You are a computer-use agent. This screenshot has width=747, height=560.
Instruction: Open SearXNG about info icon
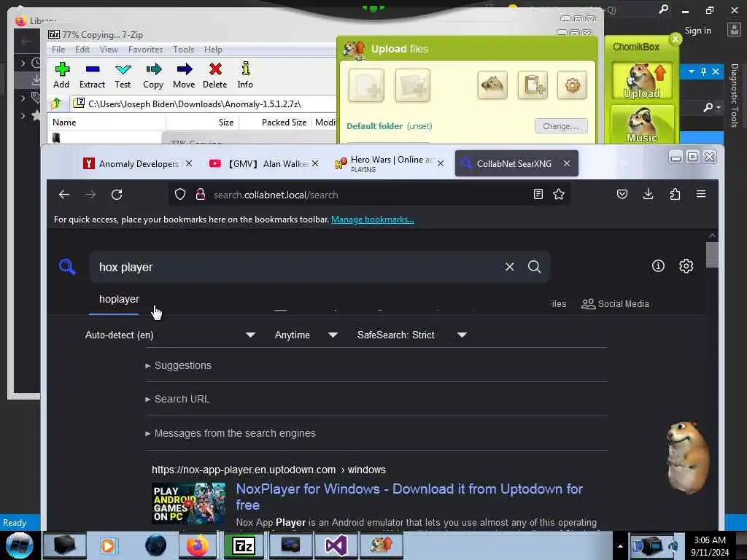pyautogui.click(x=658, y=265)
